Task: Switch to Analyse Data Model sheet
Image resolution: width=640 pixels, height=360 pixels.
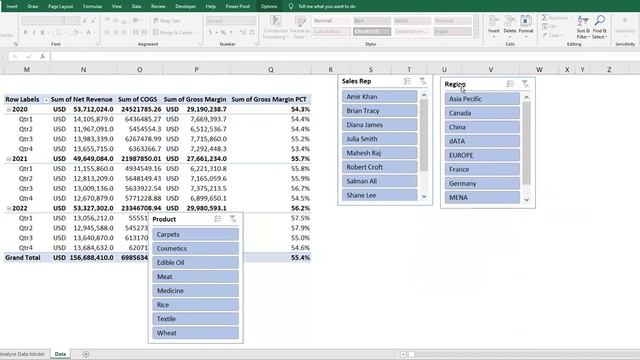Action: [22, 354]
